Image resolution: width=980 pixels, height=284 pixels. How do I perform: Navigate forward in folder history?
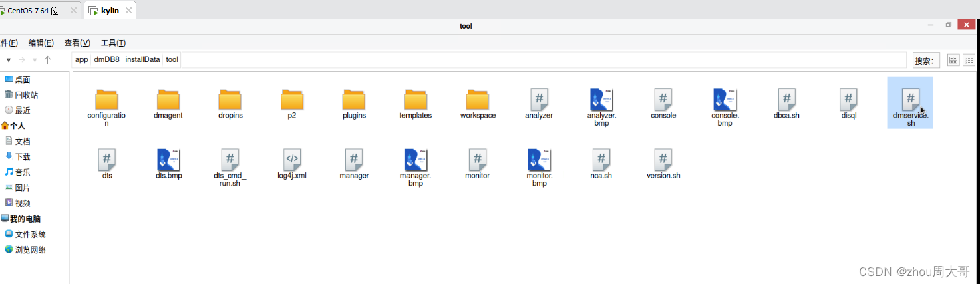click(21, 60)
